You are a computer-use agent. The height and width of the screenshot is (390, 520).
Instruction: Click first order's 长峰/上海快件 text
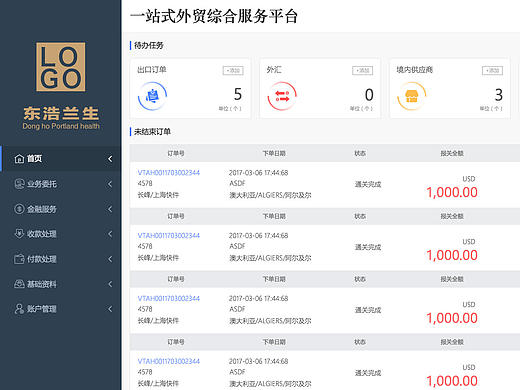point(158,195)
